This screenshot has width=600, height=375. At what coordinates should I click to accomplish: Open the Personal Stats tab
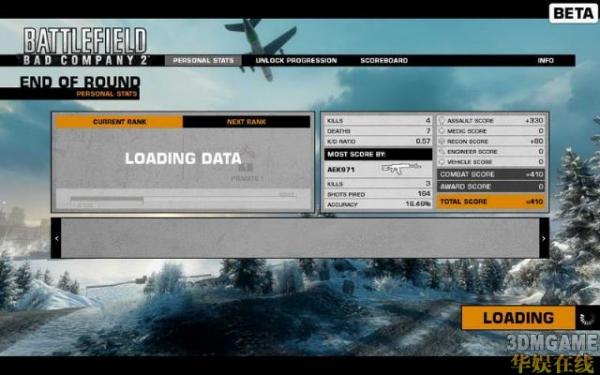pyautogui.click(x=203, y=60)
